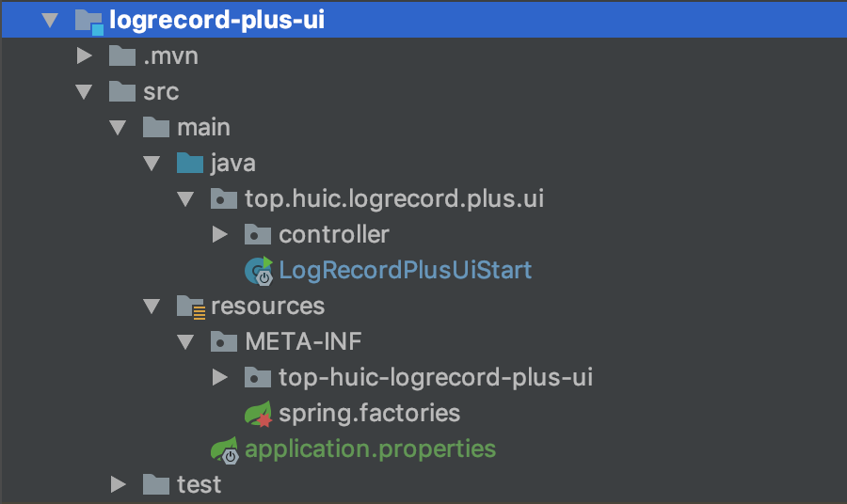Select the top.huic.logrecord.plus.ui package
The image size is (847, 504).
pyautogui.click(x=394, y=198)
